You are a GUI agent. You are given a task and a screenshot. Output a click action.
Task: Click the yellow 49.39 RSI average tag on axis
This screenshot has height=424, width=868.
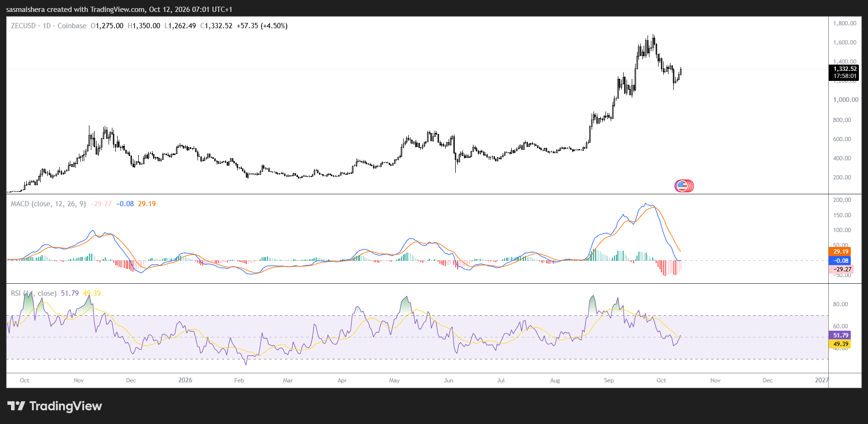840,344
